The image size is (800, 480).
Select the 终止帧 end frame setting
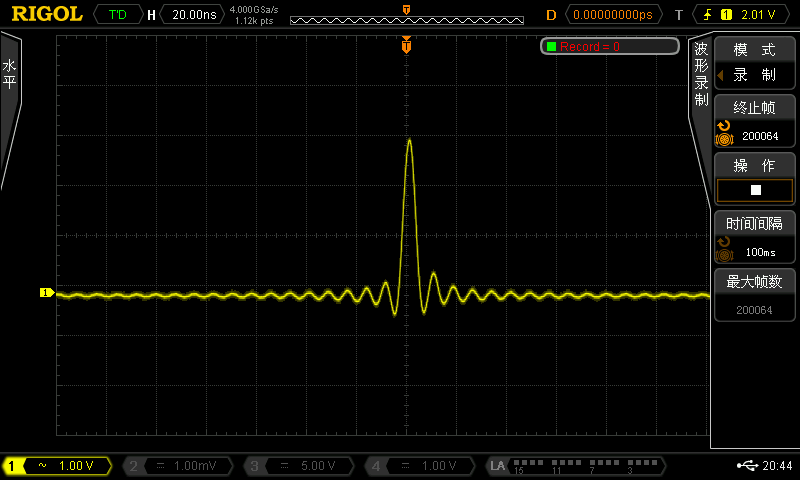pos(755,121)
